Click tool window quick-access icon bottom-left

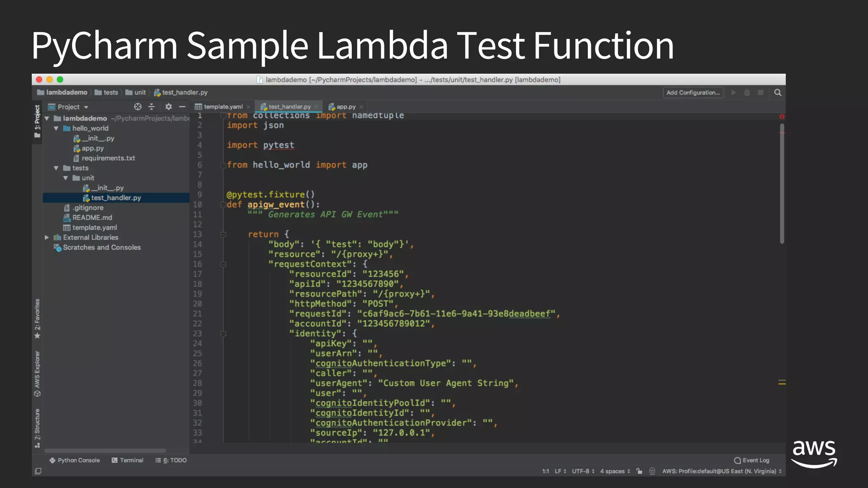[38, 471]
